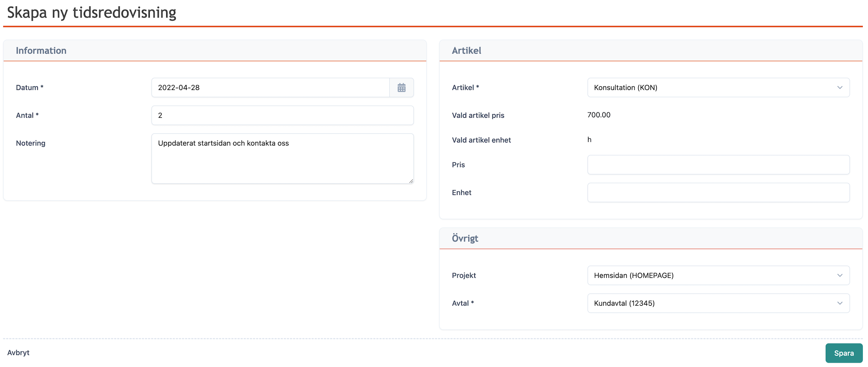
Task: Click into the Notering text area
Action: point(283,159)
